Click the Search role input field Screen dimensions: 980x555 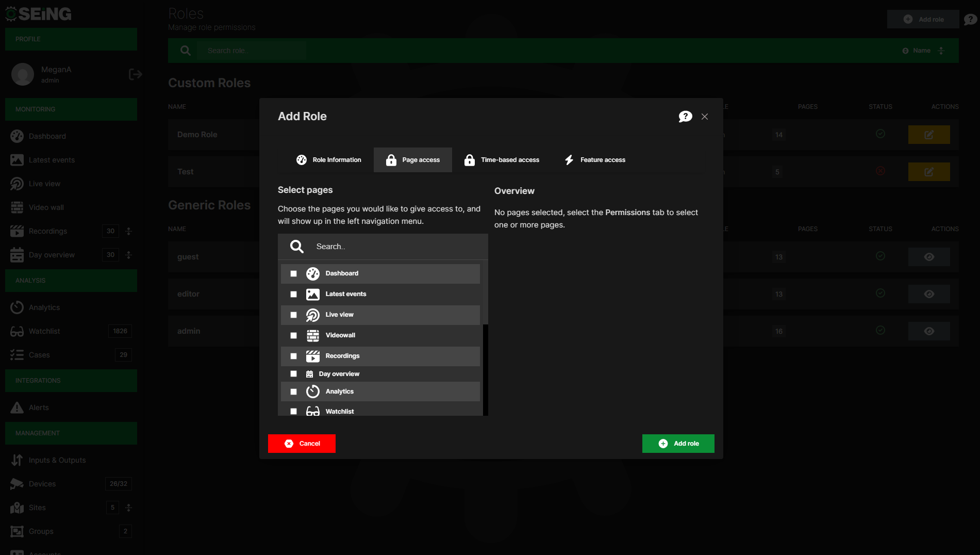[x=252, y=51]
